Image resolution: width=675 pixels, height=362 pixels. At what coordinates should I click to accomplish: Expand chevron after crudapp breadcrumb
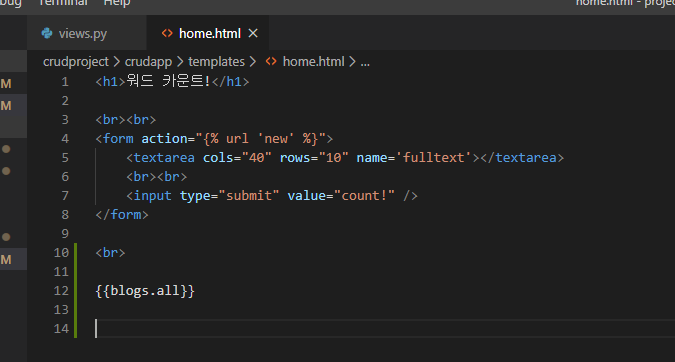(x=180, y=62)
